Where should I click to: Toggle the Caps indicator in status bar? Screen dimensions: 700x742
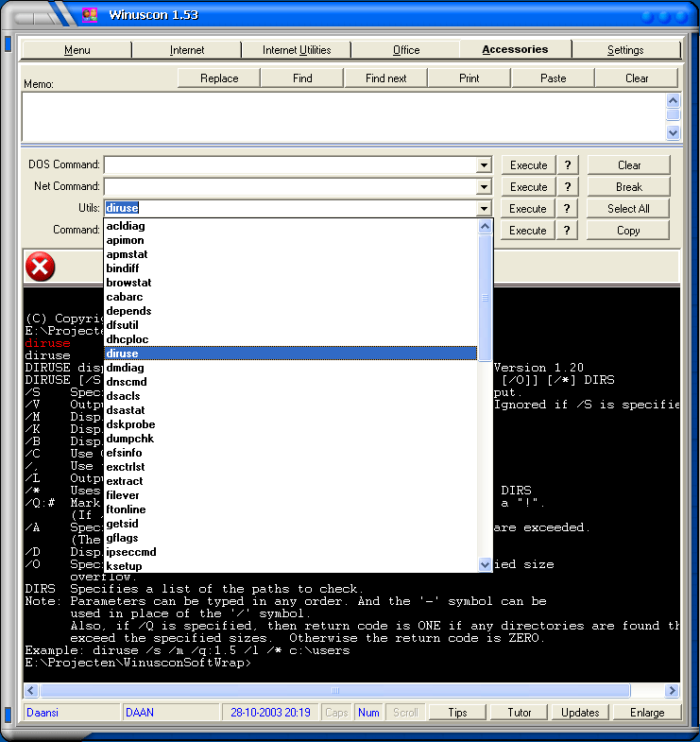(336, 712)
